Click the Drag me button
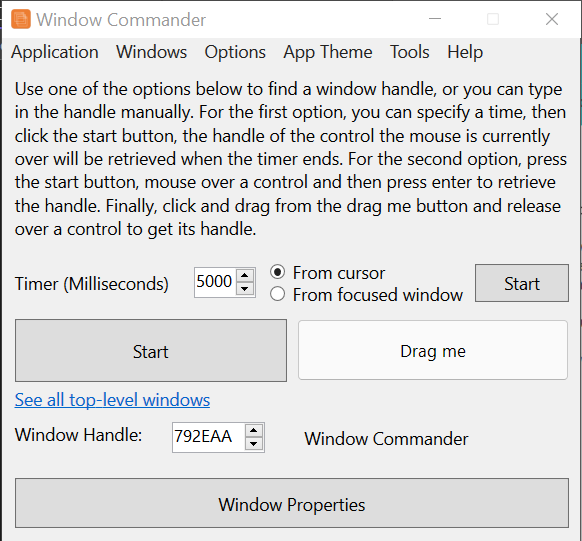 click(x=433, y=350)
